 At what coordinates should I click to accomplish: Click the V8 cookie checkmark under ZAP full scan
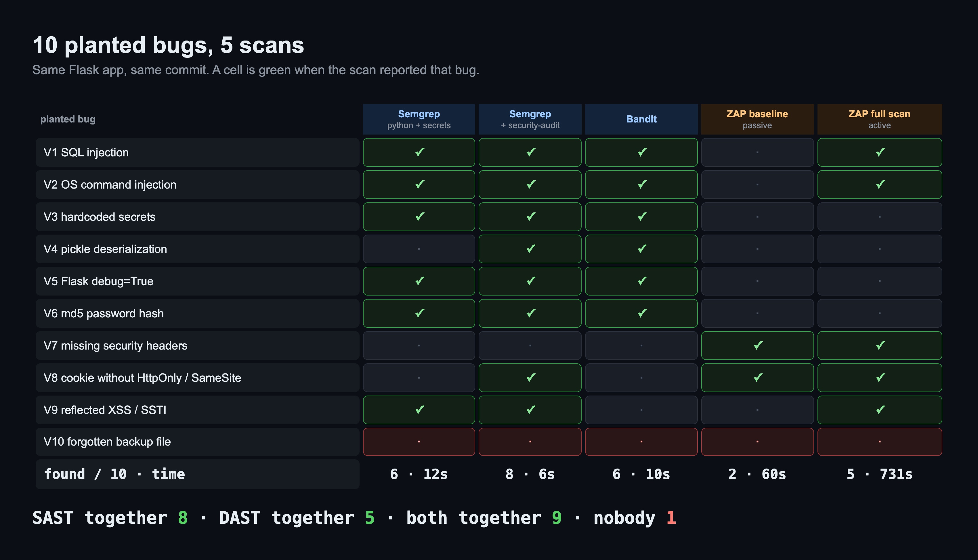click(880, 378)
